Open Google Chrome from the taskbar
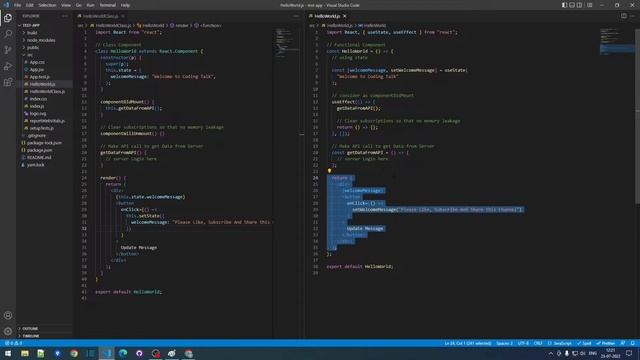The height and width of the screenshot is (360, 640). (73, 353)
